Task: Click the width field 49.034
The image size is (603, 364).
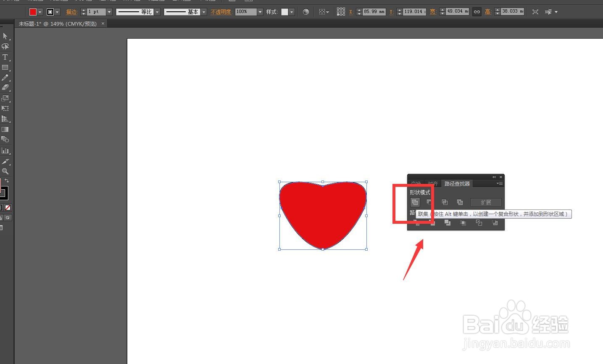Action: 458,12
